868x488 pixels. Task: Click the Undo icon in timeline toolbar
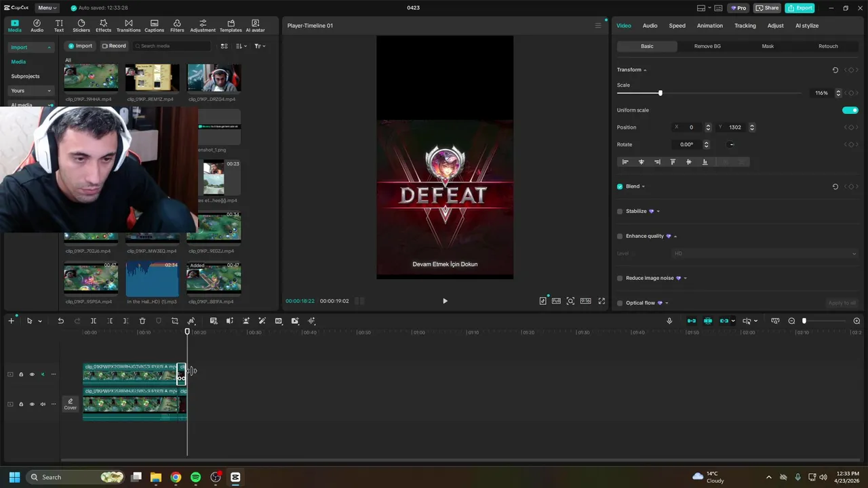click(x=60, y=321)
